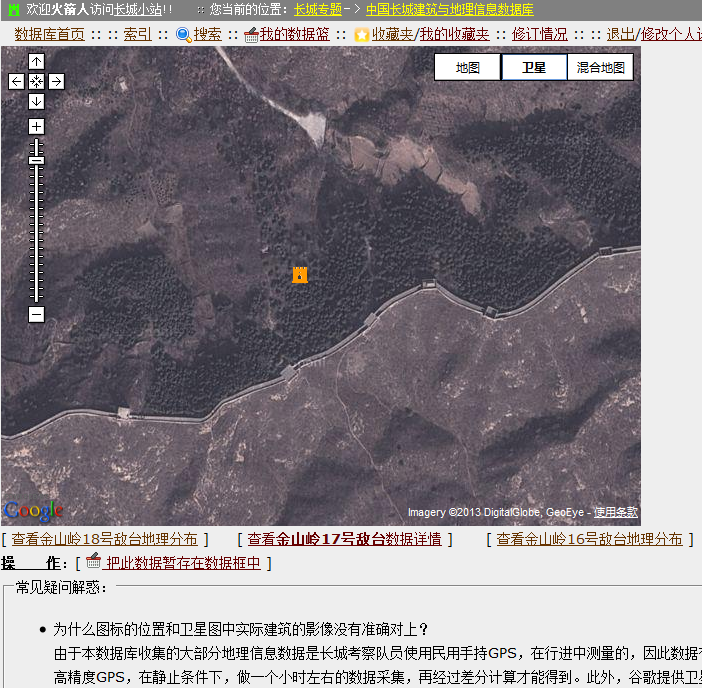
Task: Open the 长城专题 breadcrumb link
Action: tap(318, 9)
